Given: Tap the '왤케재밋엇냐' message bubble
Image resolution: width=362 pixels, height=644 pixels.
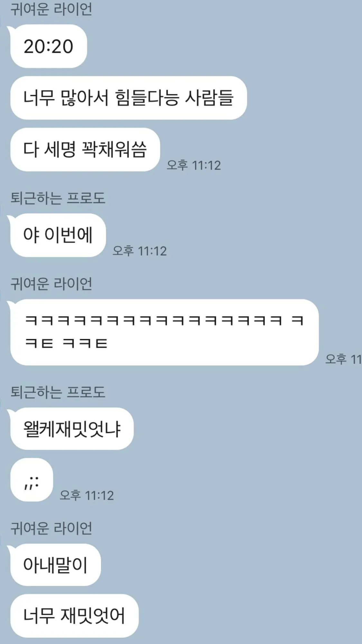Looking at the screenshot, I should coord(71,429).
